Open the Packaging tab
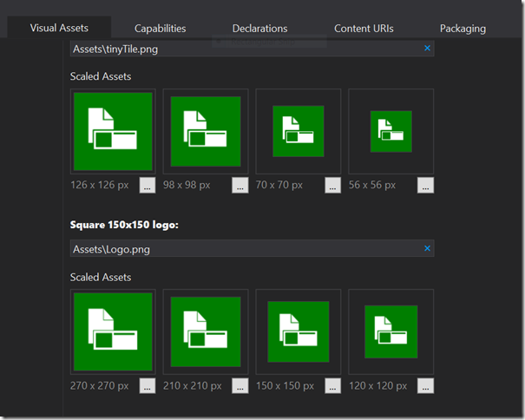This screenshot has width=525, height=420. coord(463,29)
